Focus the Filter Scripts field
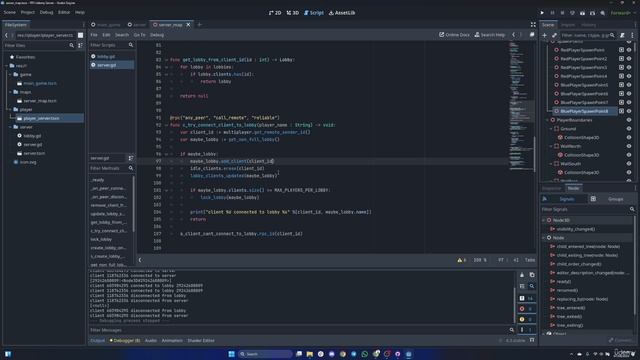 click(x=111, y=45)
